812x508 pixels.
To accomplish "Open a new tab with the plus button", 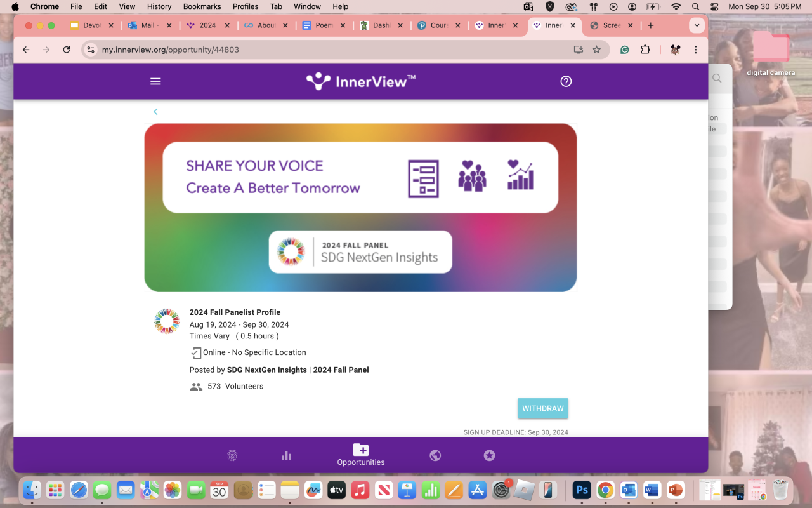I will click(650, 25).
